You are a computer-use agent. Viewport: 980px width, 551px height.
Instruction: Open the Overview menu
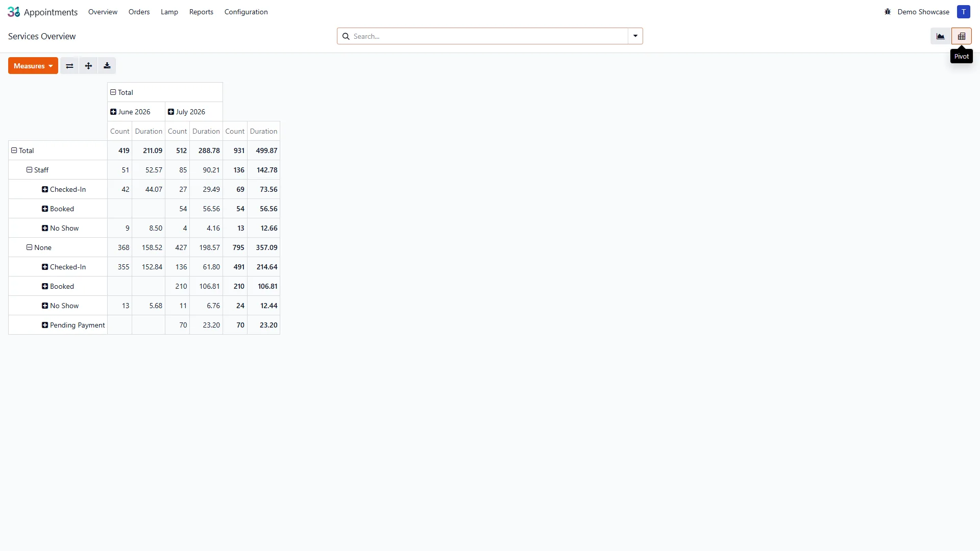tap(103, 12)
